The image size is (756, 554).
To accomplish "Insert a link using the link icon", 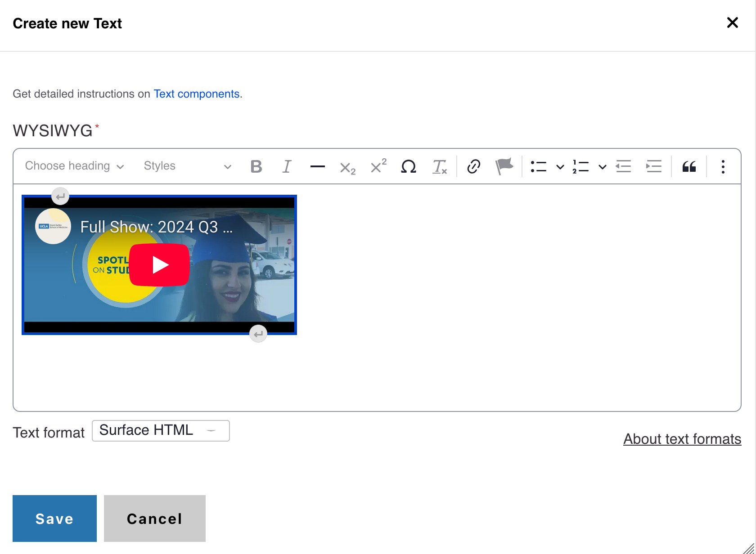I will click(473, 166).
